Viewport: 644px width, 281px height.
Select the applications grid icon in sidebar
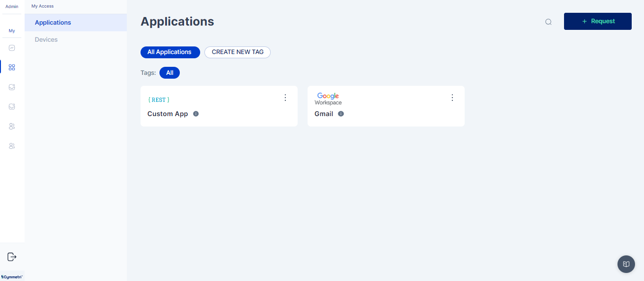coord(12,67)
